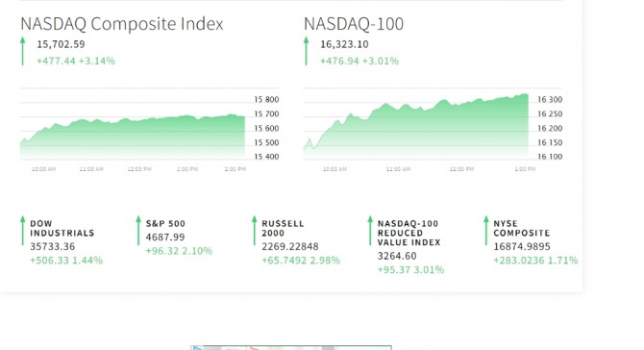Image resolution: width=644 pixels, height=350 pixels.
Task: Open the NASDAQ Composite Index heading
Action: [122, 24]
